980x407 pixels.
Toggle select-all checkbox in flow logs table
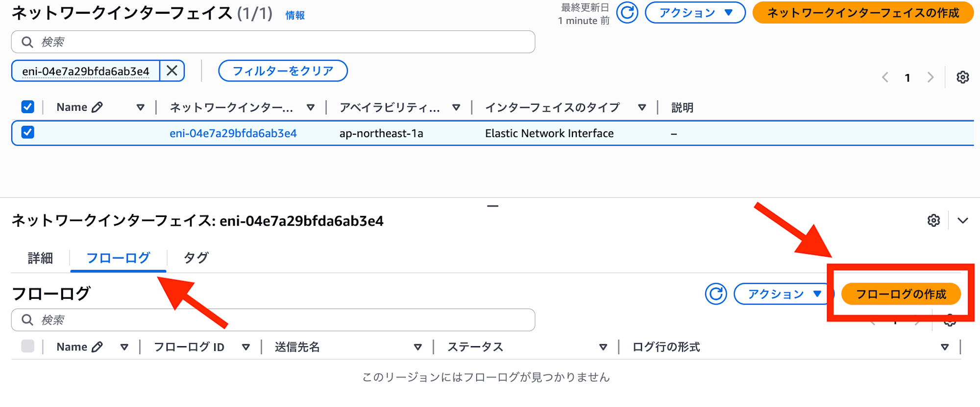[28, 346]
